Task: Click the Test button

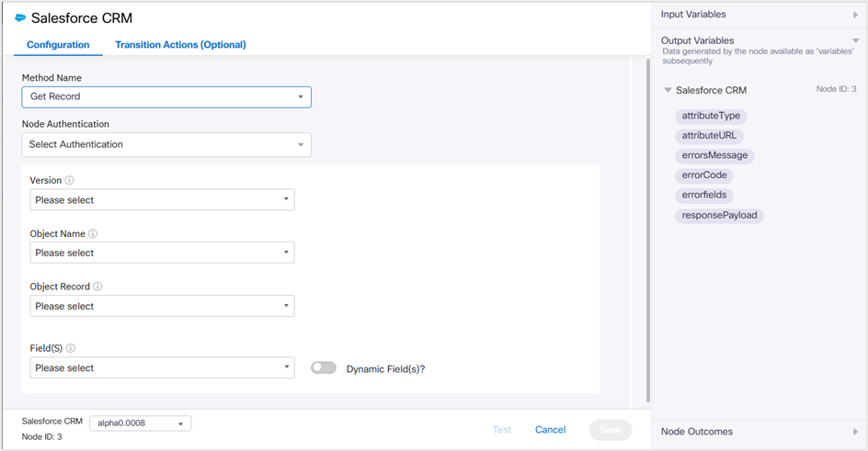Action: click(502, 430)
